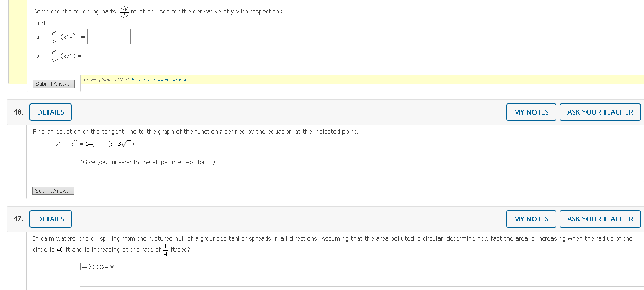This screenshot has height=290, width=644.
Task: Open the ---Select--- units dropdown for question 17
Action: 98,266
